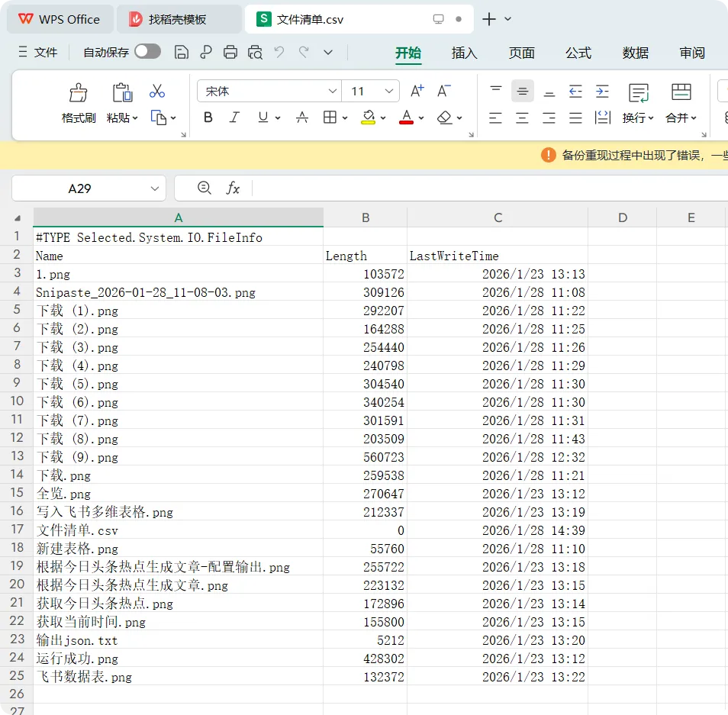
Task: Click the 换行 wrap text button
Action: tap(638, 104)
